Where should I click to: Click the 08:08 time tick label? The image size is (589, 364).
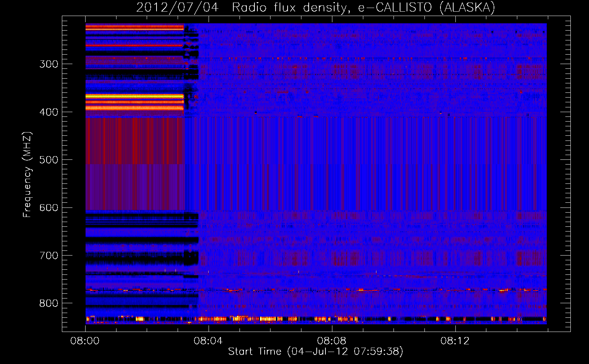tap(332, 341)
